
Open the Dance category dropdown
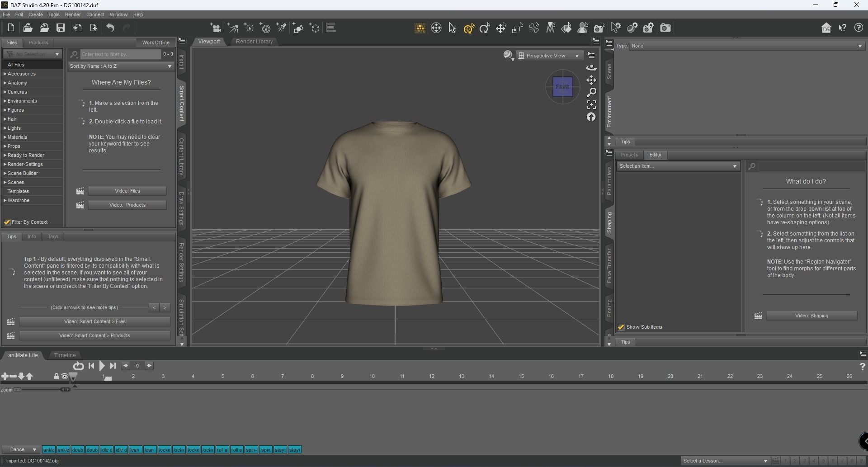click(x=20, y=449)
